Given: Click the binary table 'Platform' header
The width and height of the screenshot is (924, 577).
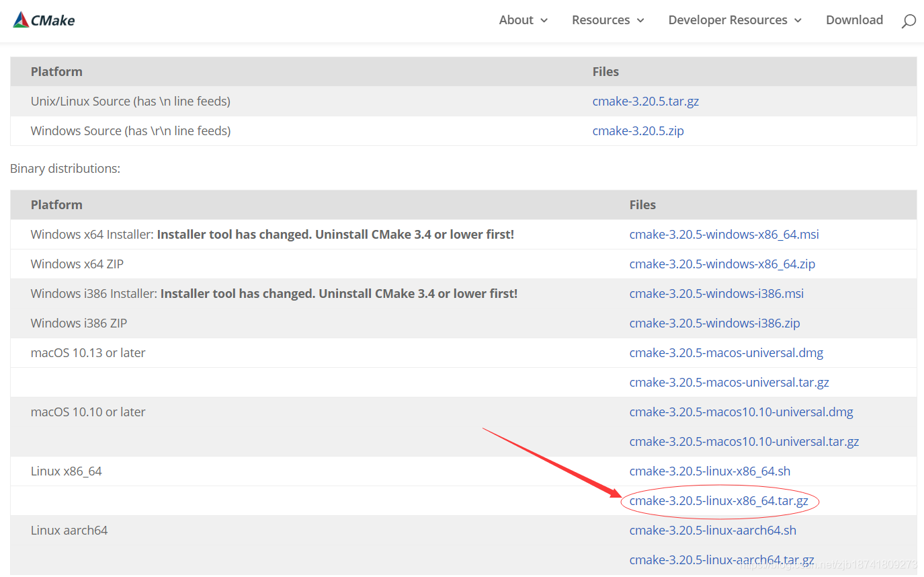Looking at the screenshot, I should [56, 205].
